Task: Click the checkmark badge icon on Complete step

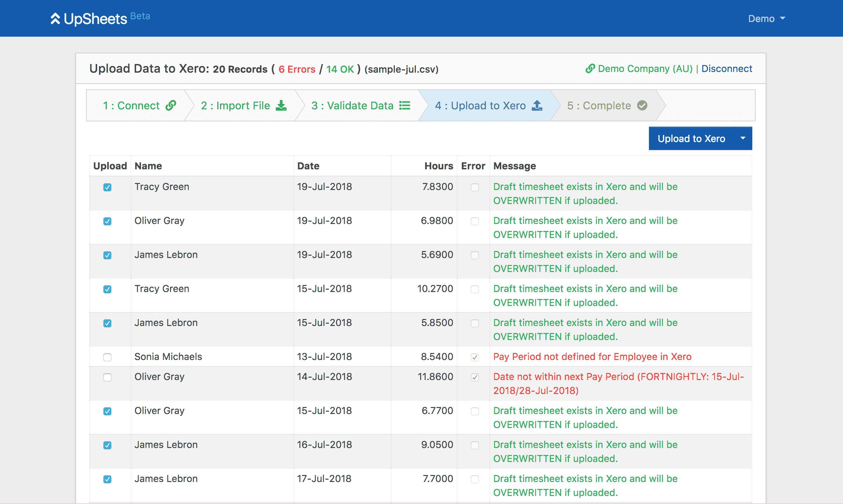Action: coord(642,106)
